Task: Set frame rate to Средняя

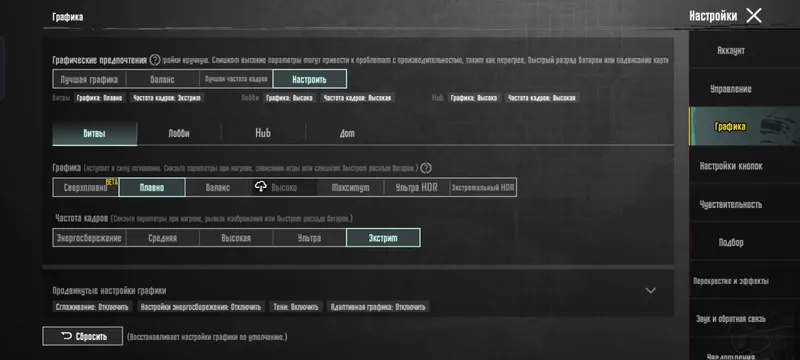Action: click(163, 238)
